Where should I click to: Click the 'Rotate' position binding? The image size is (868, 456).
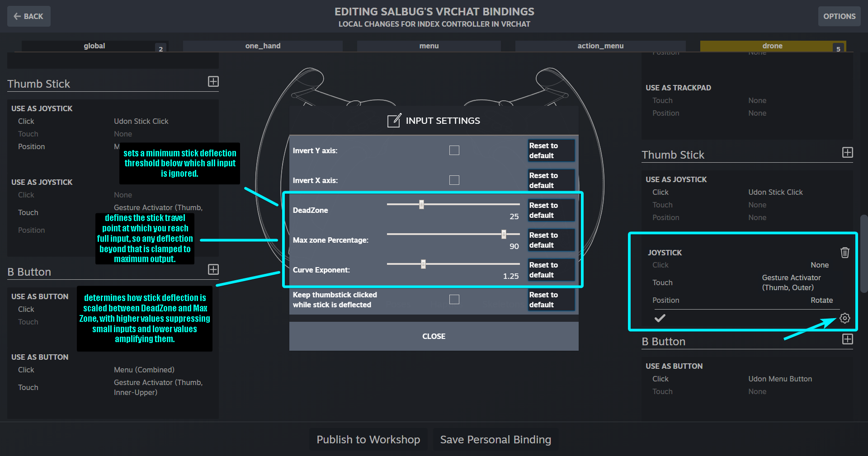coord(821,300)
